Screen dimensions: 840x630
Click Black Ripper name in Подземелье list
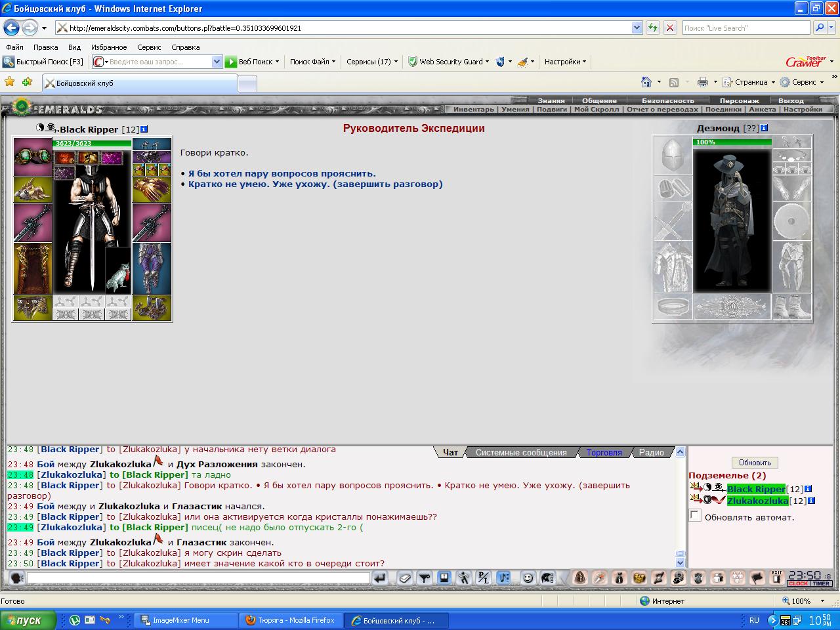[756, 489]
